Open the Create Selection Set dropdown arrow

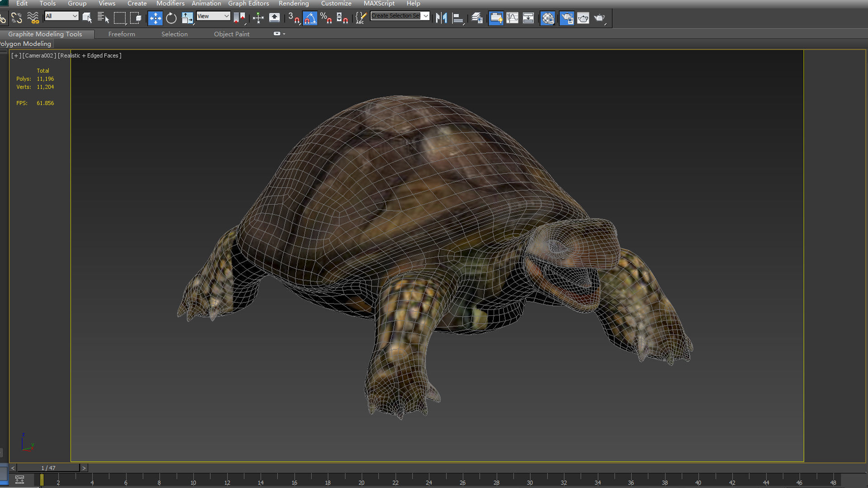click(425, 16)
